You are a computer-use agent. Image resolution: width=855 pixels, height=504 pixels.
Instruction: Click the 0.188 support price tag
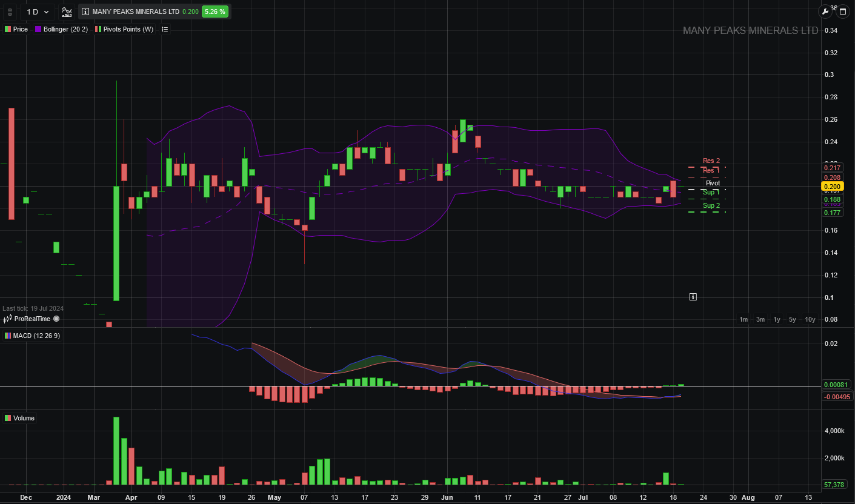pyautogui.click(x=833, y=199)
